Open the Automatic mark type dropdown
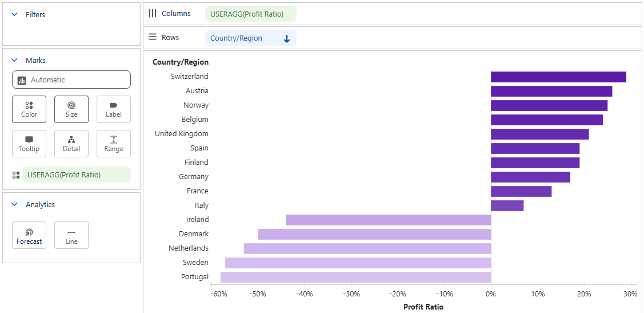The width and height of the screenshot is (644, 313). [x=71, y=80]
